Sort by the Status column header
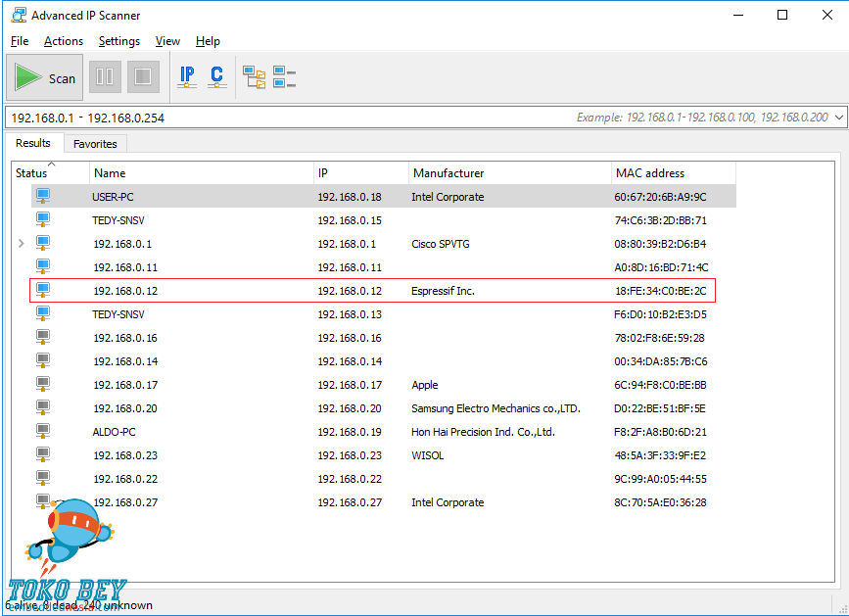This screenshot has height=616, width=849. coord(50,173)
